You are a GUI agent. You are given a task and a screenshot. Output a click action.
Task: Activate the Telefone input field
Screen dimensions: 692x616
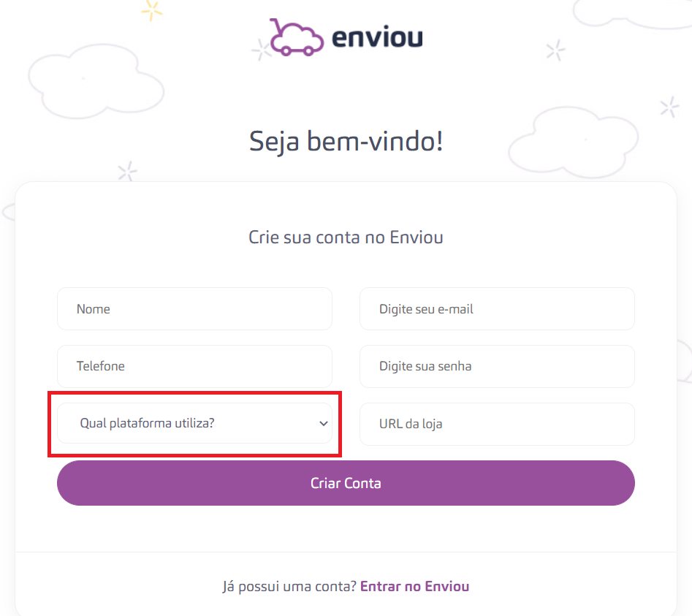click(194, 366)
